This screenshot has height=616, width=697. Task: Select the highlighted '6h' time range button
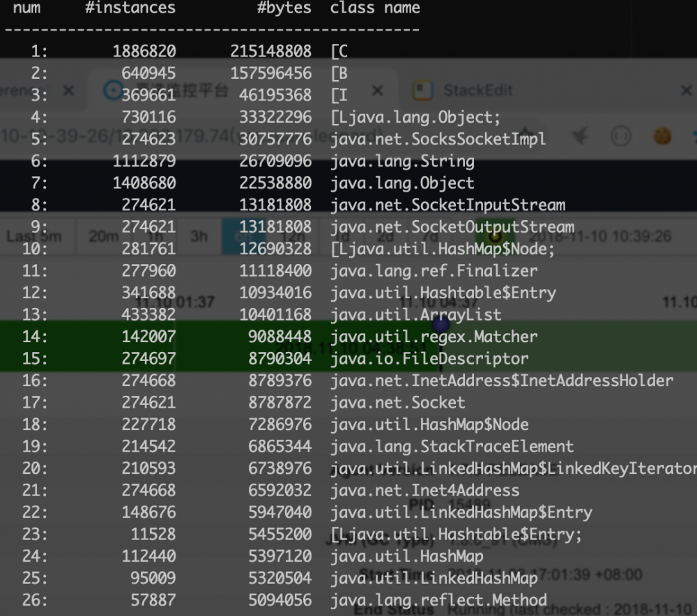[243, 236]
